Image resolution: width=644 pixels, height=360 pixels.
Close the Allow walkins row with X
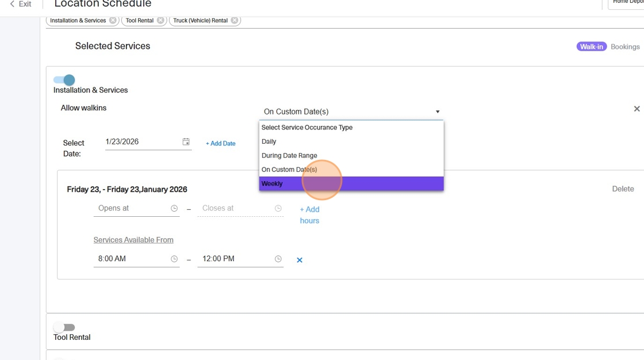(637, 109)
